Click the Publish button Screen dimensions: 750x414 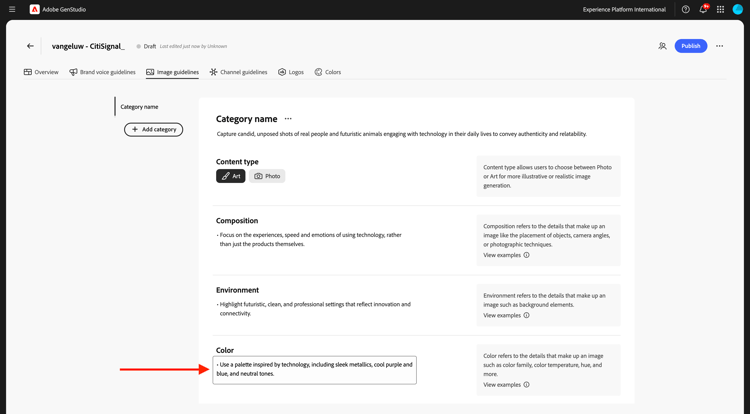click(691, 46)
